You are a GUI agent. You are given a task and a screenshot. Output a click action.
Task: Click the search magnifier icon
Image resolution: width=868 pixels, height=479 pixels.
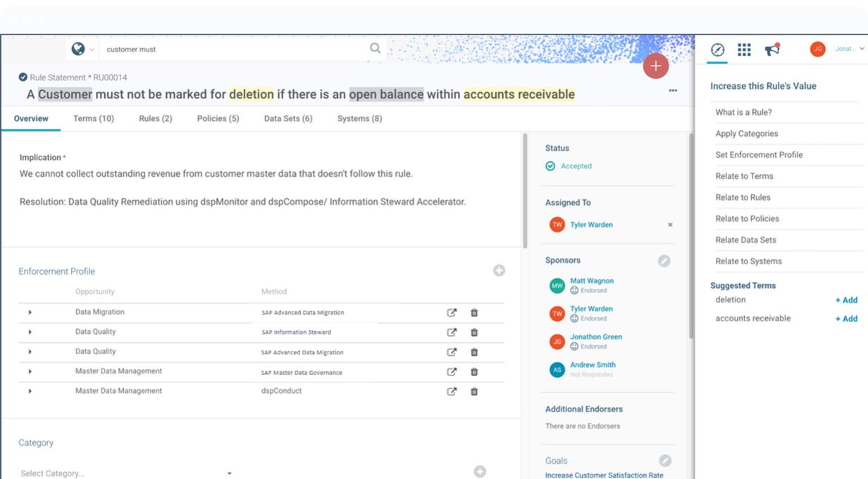[x=376, y=49]
